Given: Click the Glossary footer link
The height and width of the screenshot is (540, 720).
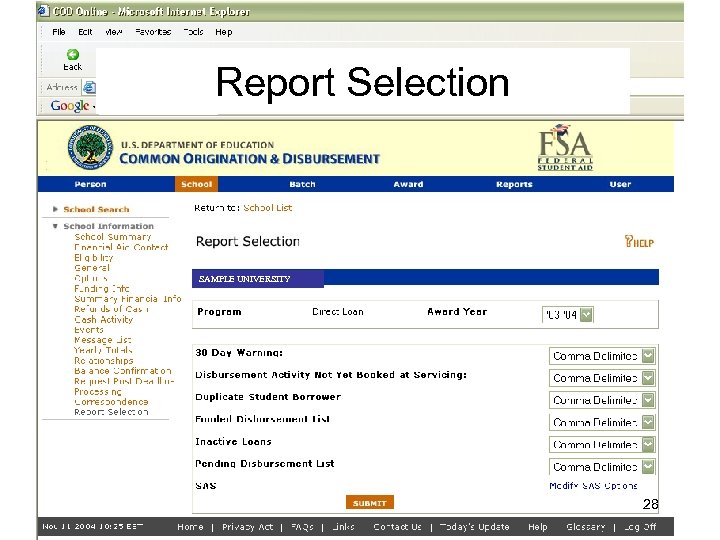Looking at the screenshot, I should coord(585,527).
